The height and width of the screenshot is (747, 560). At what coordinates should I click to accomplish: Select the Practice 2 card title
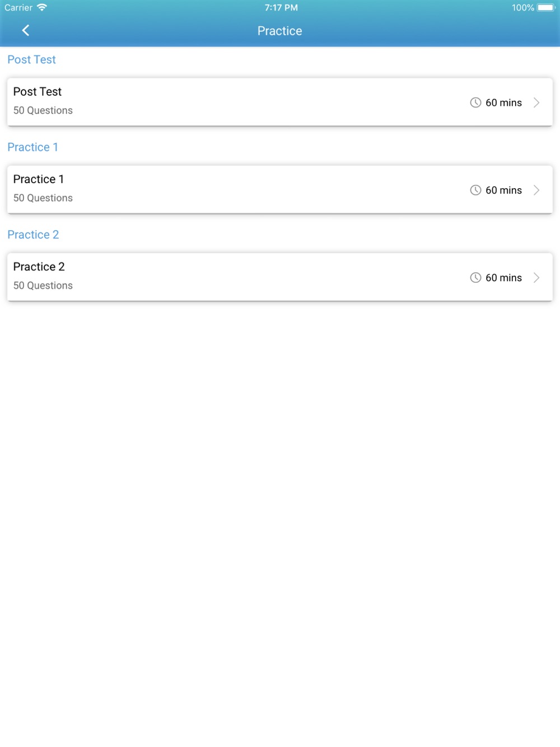(39, 267)
